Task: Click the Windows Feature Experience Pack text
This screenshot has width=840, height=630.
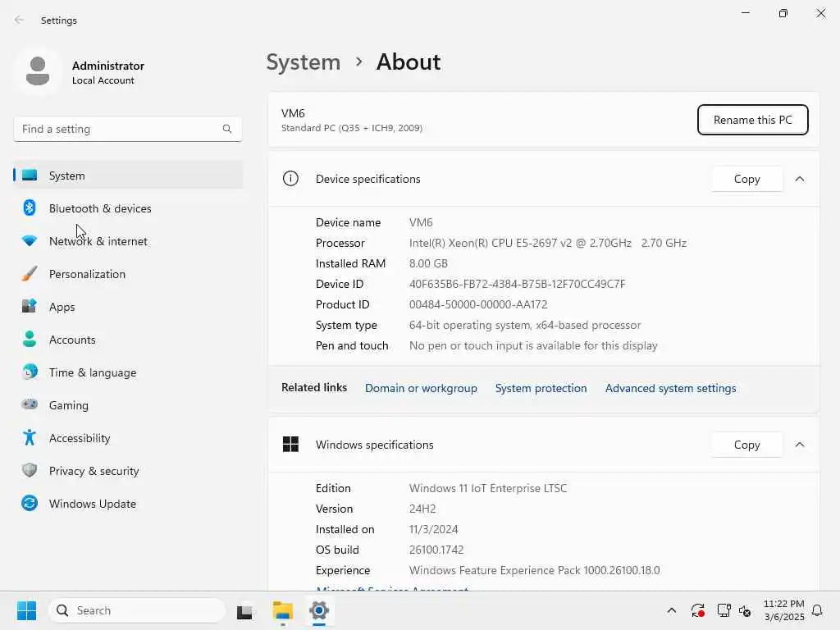Action: click(534, 570)
